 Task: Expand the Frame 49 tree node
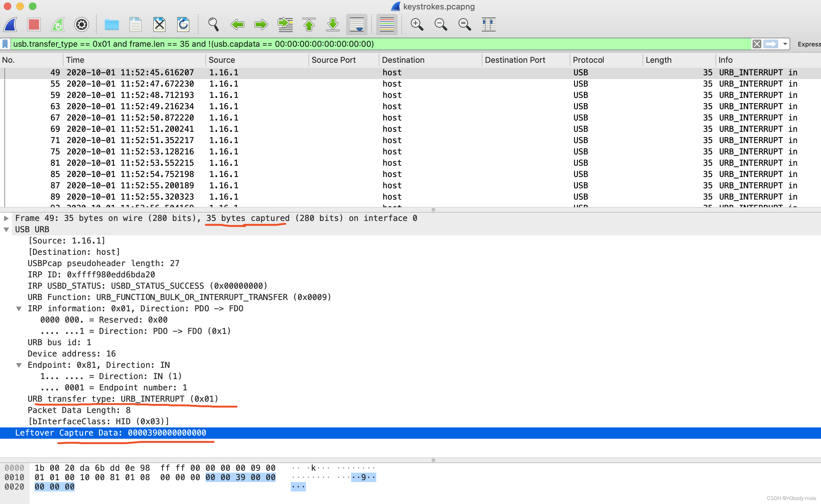(6, 218)
